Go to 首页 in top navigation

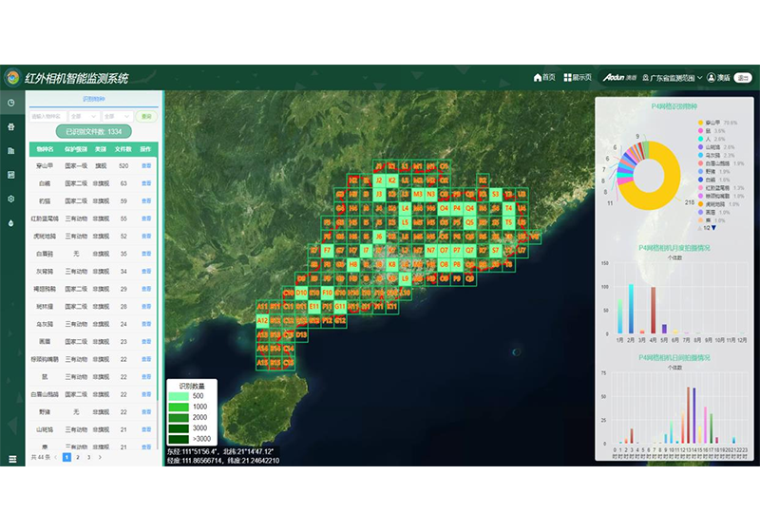pos(544,77)
